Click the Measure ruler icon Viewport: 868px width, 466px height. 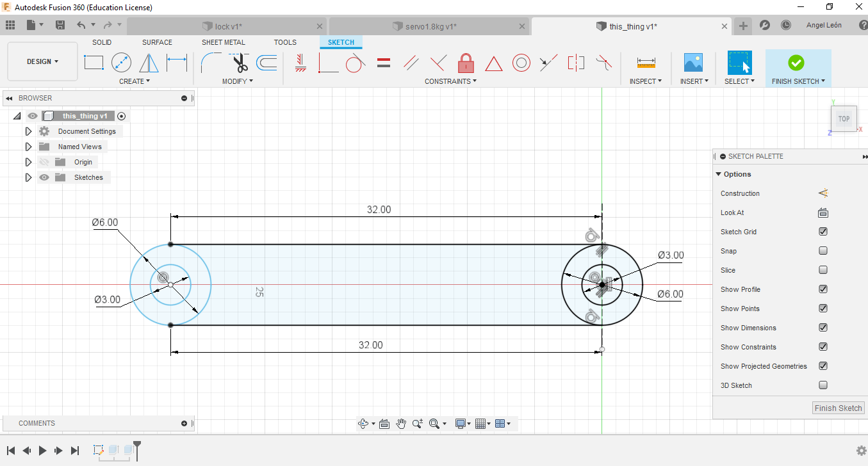click(646, 63)
